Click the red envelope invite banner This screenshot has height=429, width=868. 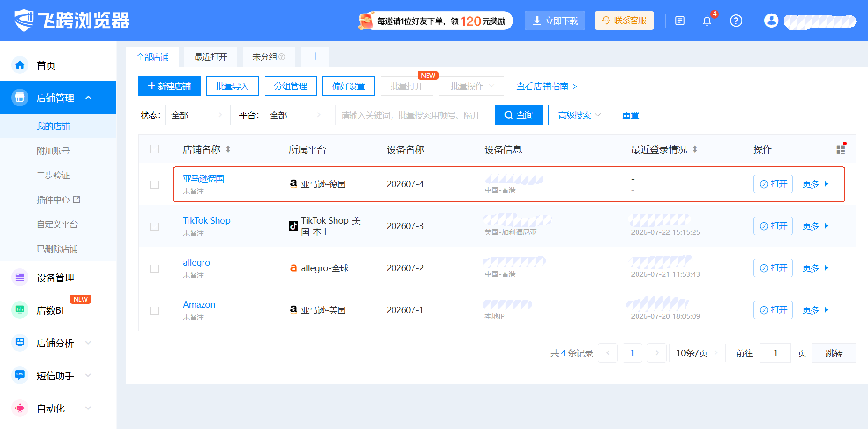(435, 21)
